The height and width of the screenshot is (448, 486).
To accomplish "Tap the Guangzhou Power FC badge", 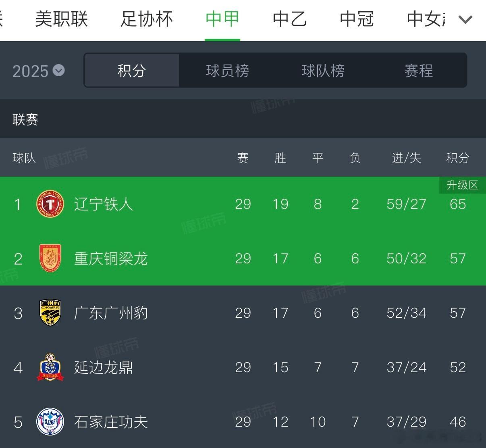I will [x=50, y=313].
